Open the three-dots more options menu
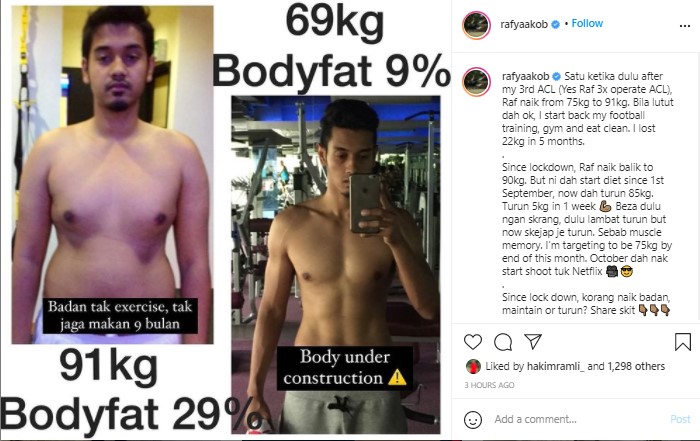The image size is (700, 441). pos(685,26)
